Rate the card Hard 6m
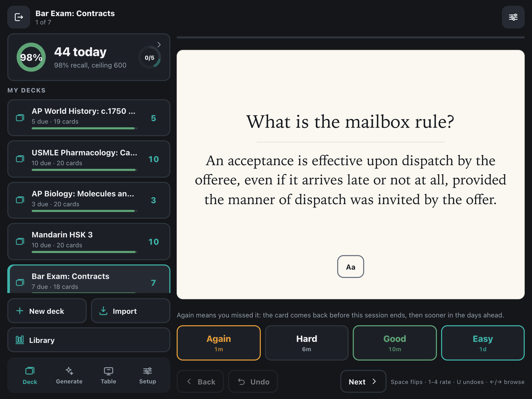 coord(307,343)
